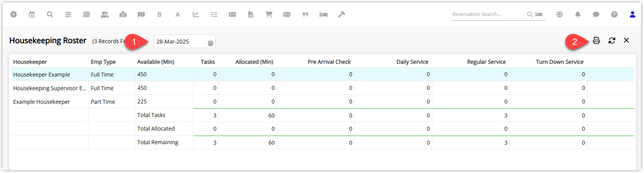Select the Example Housekeeper part time row
The image size is (644, 173).
[x=322, y=101]
